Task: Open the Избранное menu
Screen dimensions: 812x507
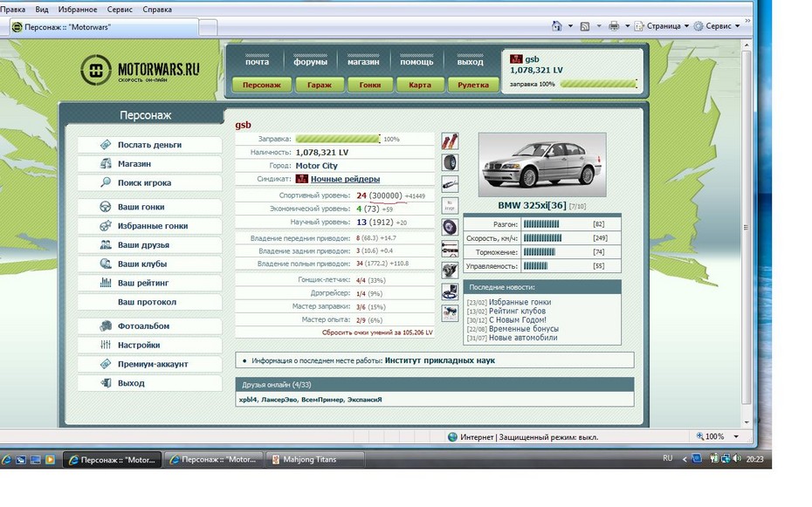Action: [x=78, y=10]
